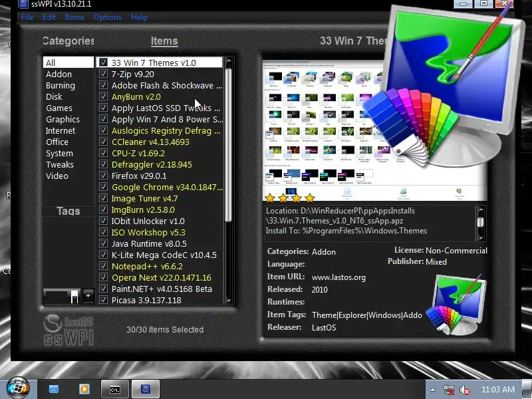This screenshot has height=399, width=532.
Task: Open Windows Media Player from taskbar
Action: point(84,389)
